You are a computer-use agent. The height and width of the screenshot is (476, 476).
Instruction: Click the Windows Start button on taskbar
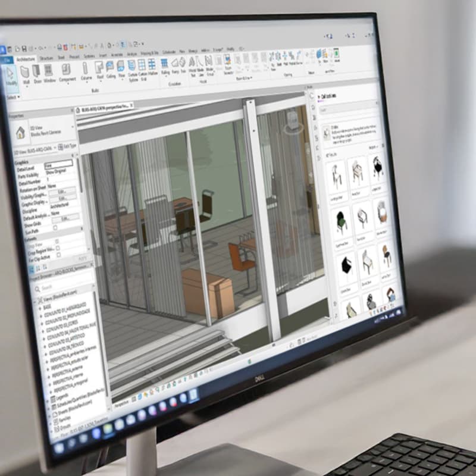pyautogui.click(x=59, y=448)
